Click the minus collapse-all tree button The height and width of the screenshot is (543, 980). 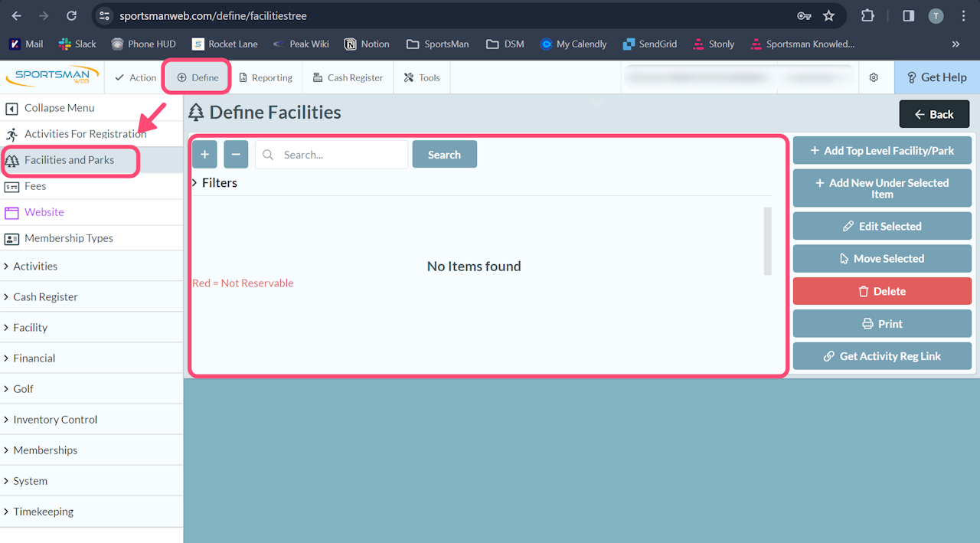click(x=236, y=154)
